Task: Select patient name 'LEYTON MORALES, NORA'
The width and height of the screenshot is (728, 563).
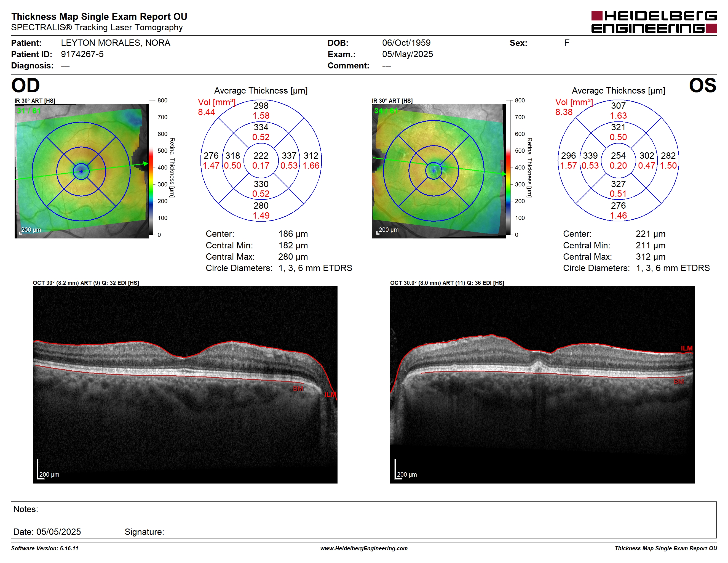Action: 115,43
